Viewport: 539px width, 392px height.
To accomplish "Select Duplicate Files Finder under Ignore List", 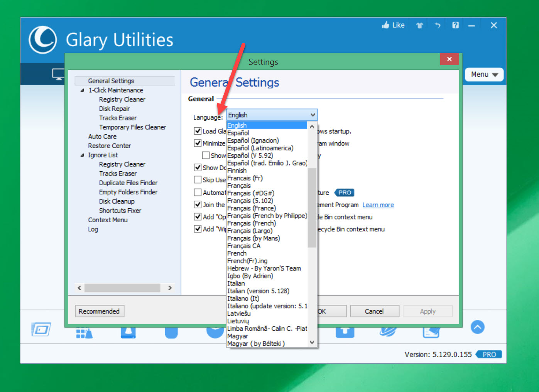I will click(128, 183).
